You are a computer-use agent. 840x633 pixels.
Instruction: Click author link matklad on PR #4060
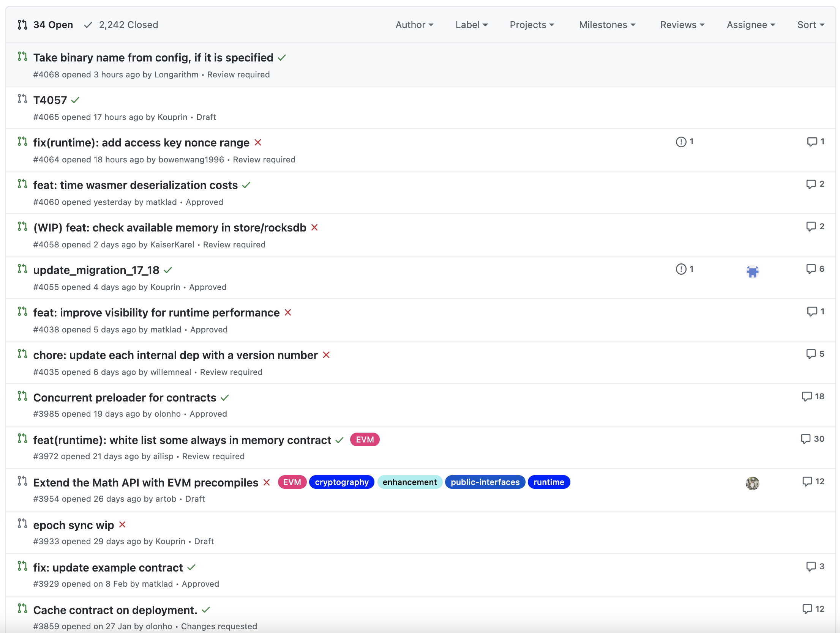point(161,202)
